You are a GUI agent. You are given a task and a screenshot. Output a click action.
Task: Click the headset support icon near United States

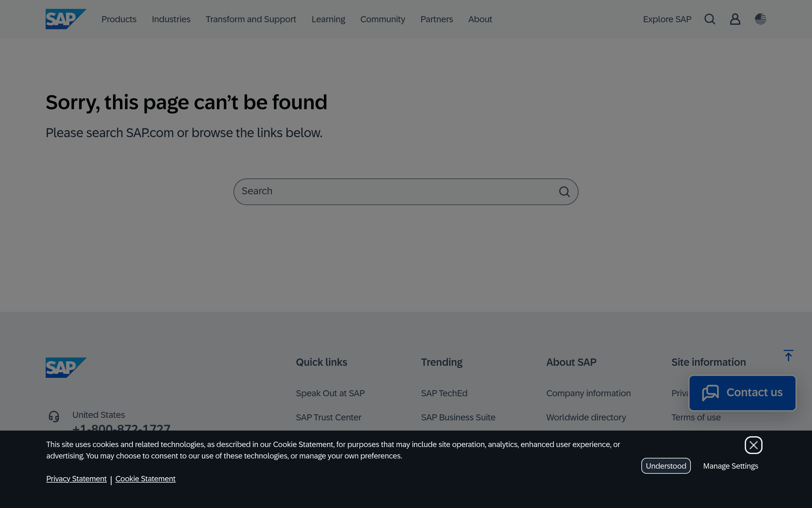point(54,416)
